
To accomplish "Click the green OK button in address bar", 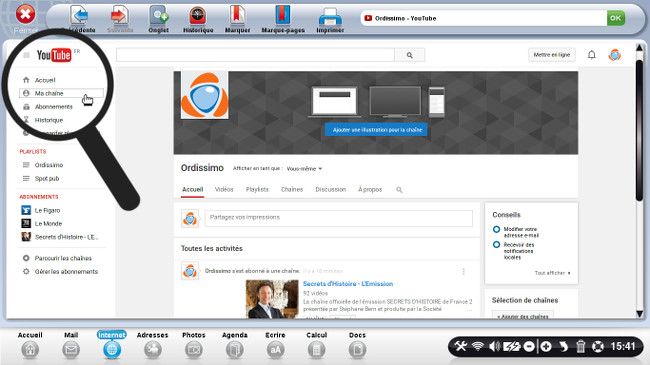I will point(616,18).
